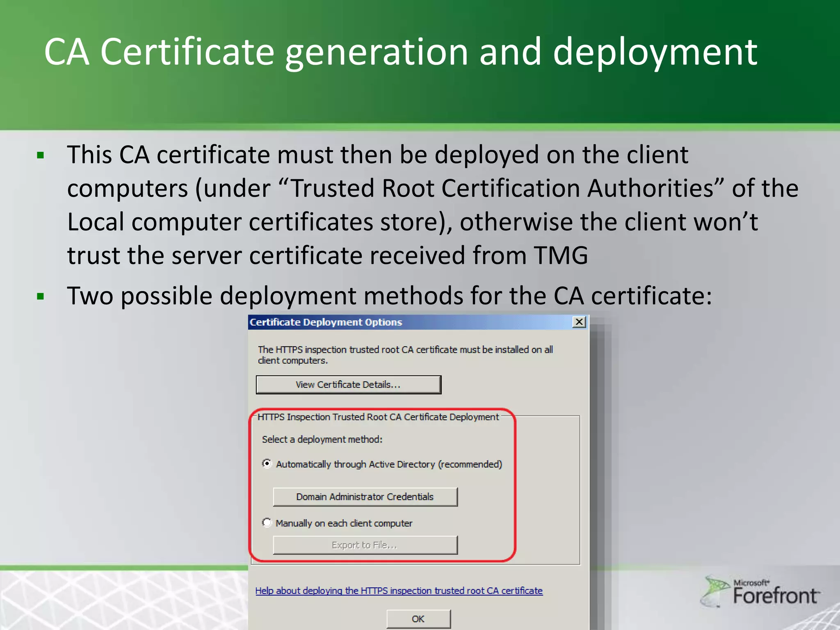Image resolution: width=840 pixels, height=630 pixels.
Task: Click the 'HTTPS Inspection Trusted Root CA Certificate Deployment' group title
Action: [x=378, y=417]
